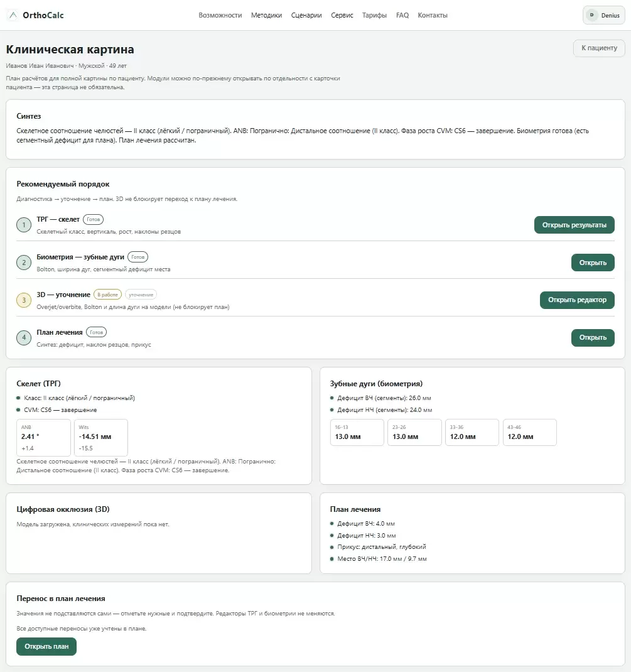
Task: Click the К пациенту button
Action: (x=599, y=48)
